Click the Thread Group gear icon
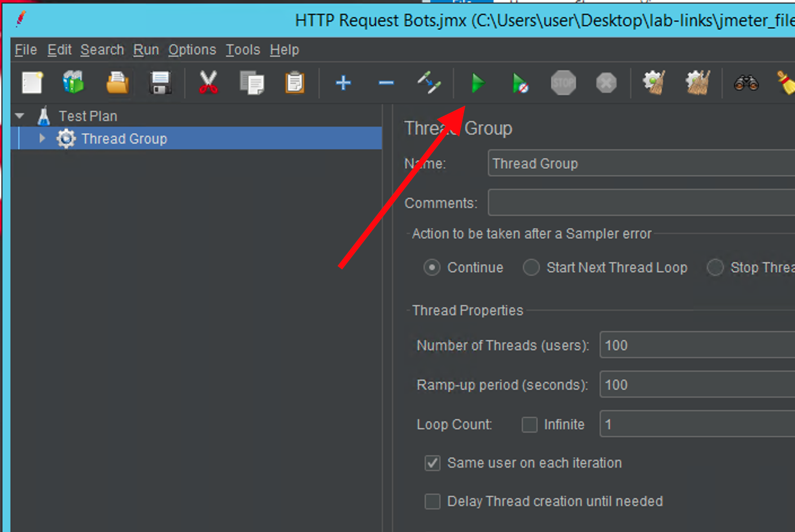 [66, 138]
